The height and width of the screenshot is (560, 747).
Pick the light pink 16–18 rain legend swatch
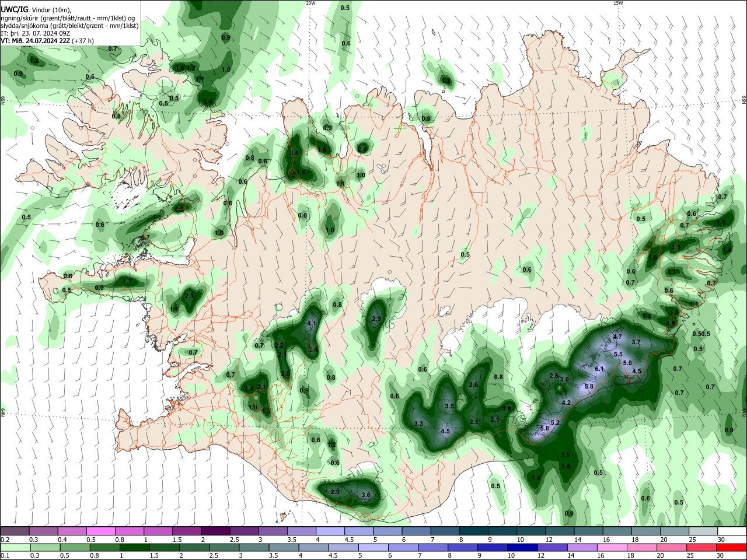point(612,547)
